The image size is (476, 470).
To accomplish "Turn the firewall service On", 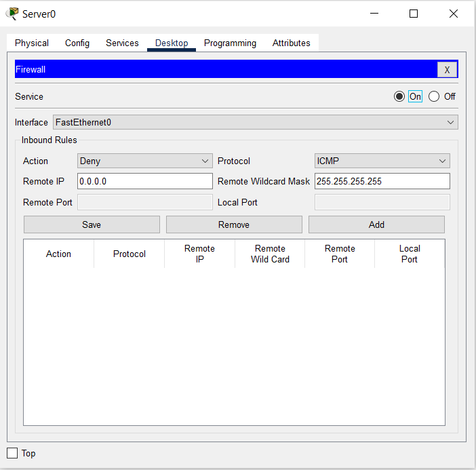I will [x=399, y=96].
